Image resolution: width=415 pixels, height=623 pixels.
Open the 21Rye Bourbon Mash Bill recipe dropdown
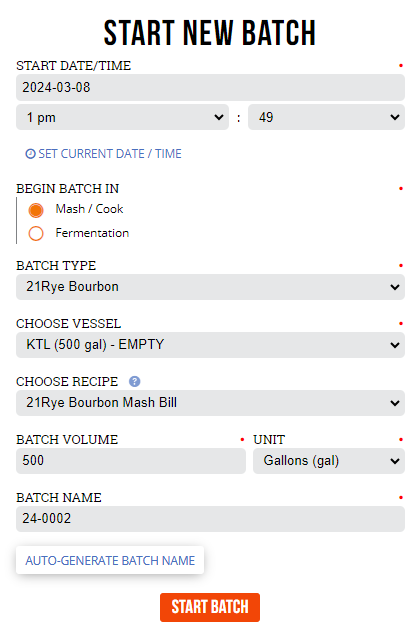point(210,403)
